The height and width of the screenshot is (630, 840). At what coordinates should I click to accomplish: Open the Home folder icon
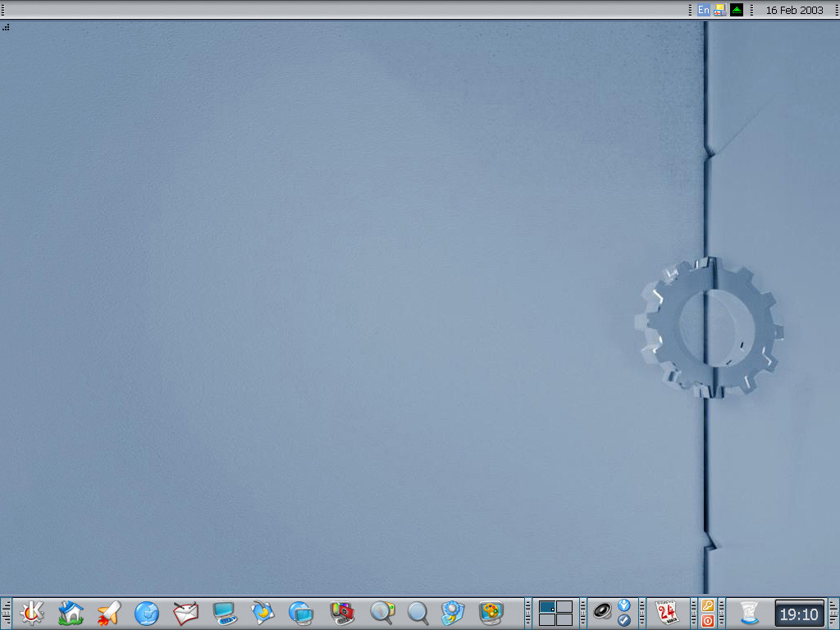[x=71, y=613]
